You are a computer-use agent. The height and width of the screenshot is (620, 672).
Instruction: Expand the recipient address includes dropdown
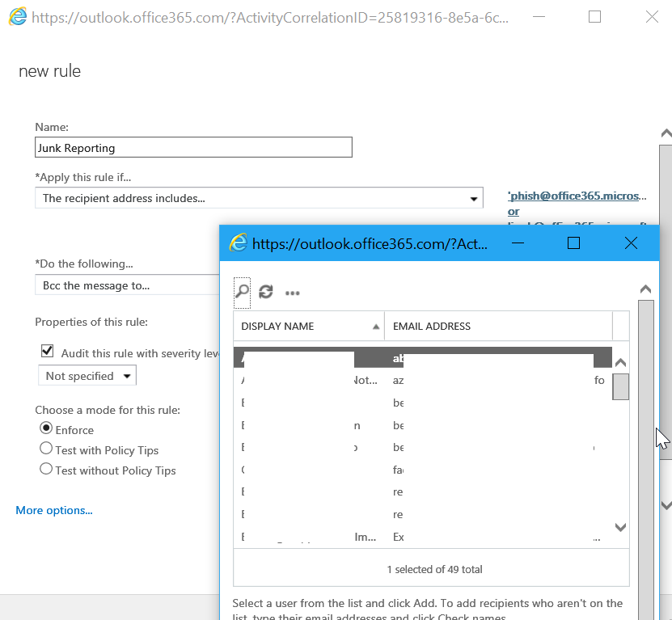(x=474, y=199)
